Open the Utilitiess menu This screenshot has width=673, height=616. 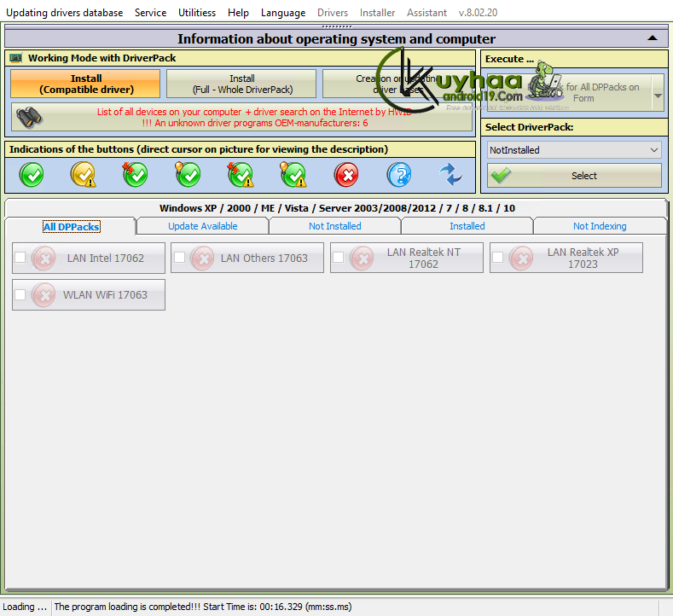click(x=197, y=13)
